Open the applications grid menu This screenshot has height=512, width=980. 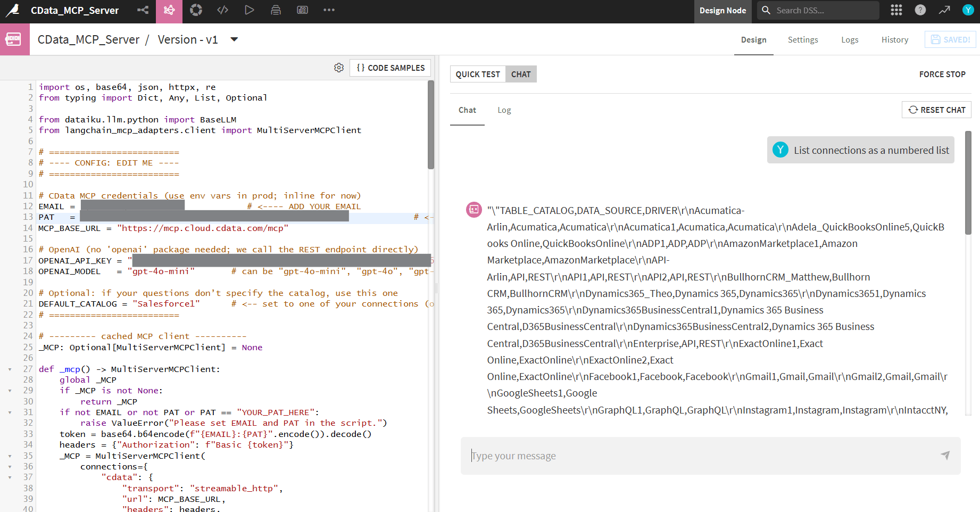click(x=896, y=10)
